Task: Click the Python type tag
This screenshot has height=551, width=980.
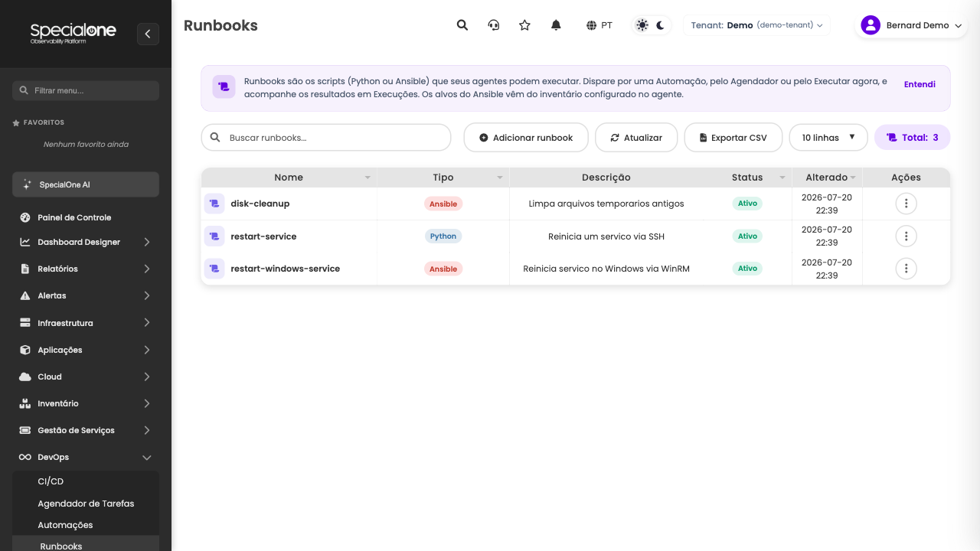Action: pyautogui.click(x=443, y=236)
